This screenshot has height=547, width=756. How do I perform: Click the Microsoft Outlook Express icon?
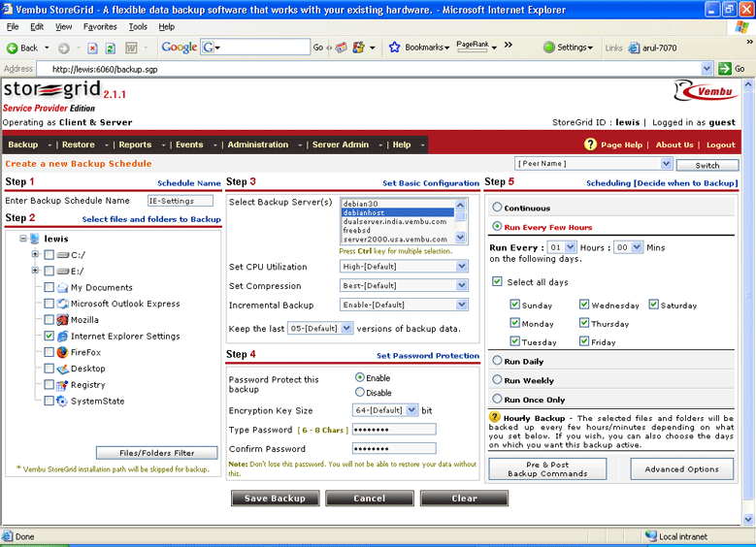pos(62,304)
